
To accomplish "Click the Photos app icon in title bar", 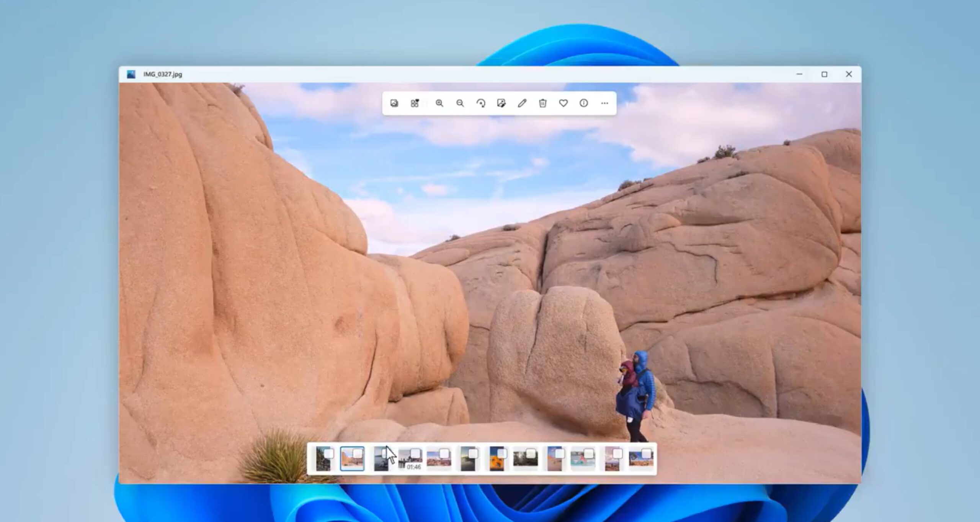I will [131, 74].
